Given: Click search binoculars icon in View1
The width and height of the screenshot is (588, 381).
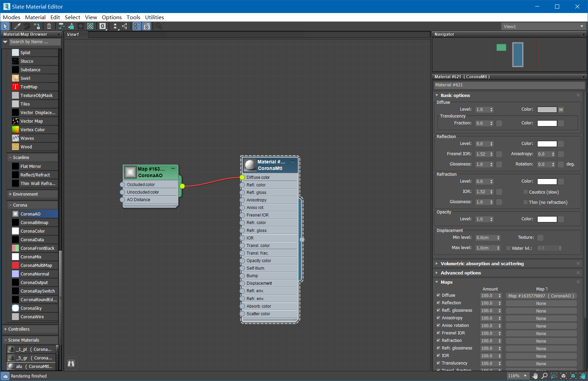Looking at the screenshot, I should point(71,364).
